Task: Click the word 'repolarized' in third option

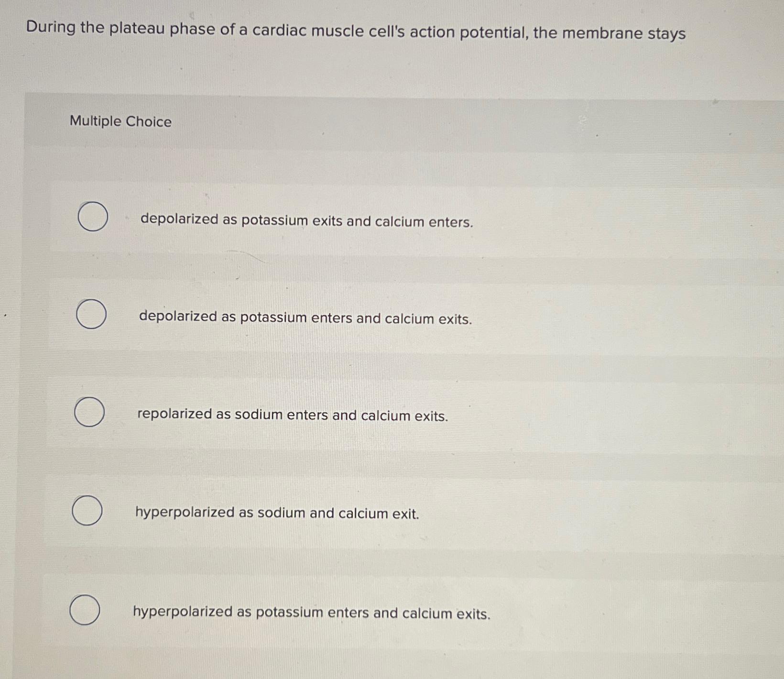Action: point(174,414)
